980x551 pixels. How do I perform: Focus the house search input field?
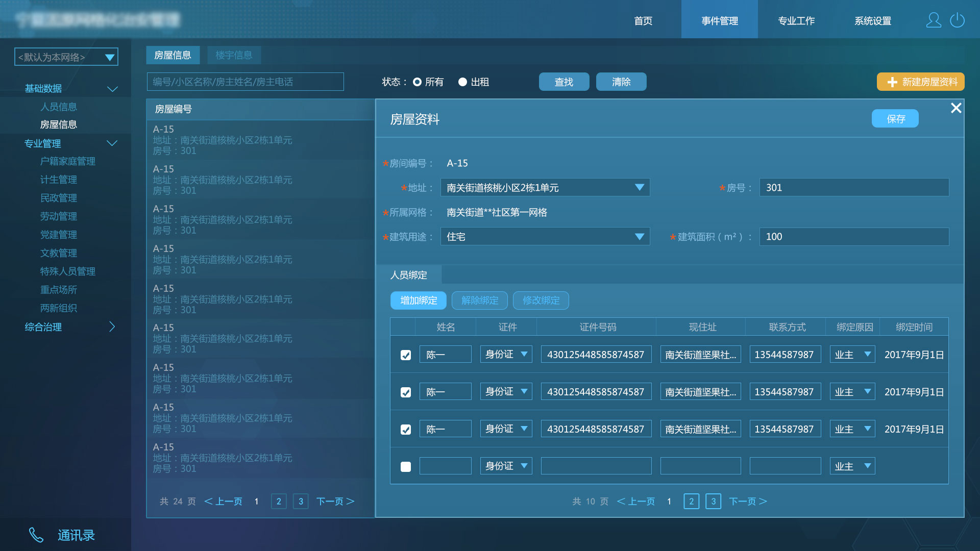pos(246,82)
